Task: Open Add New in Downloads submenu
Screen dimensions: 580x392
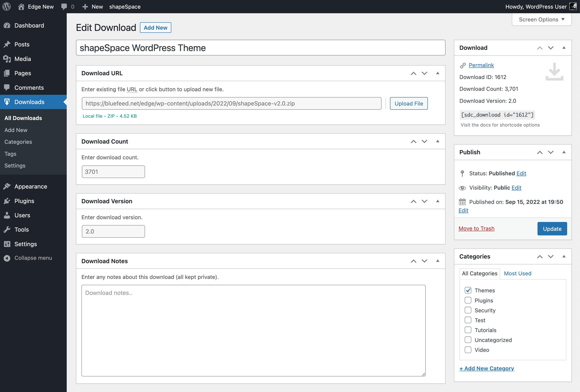Action: (x=16, y=130)
